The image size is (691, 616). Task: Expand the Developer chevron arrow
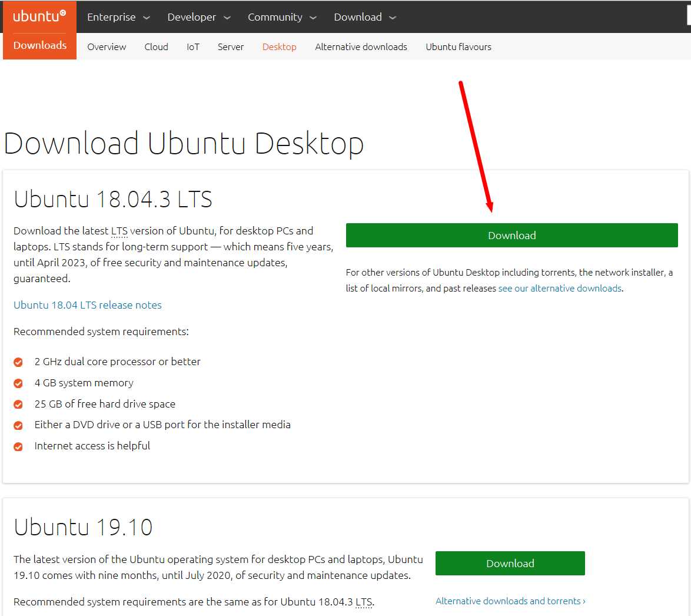(227, 18)
